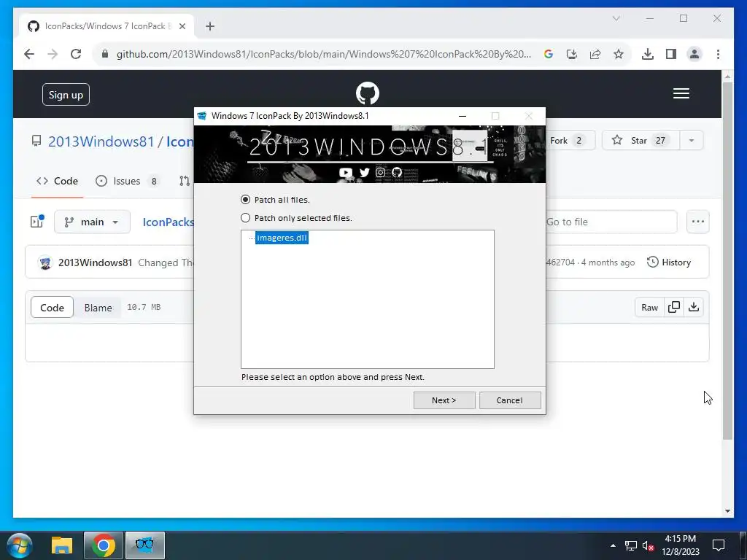This screenshot has height=560, width=747.
Task: Open the Chrome tab search chevron
Action: [x=616, y=18]
